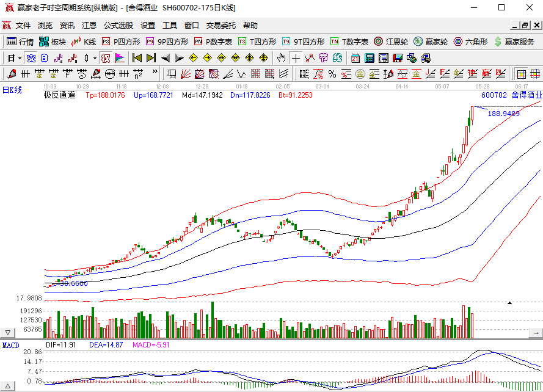Click yellow diamond right-arrow icon
This screenshot has width=543, height=392.
point(207,58)
